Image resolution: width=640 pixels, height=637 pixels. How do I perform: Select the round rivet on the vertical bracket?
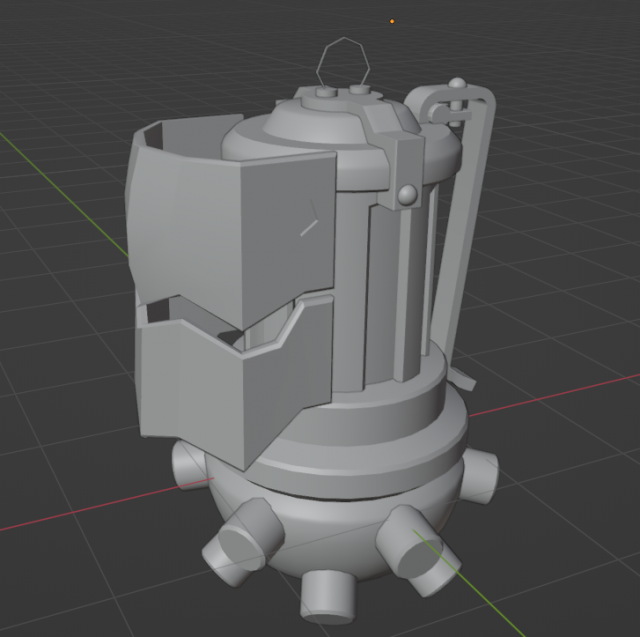(x=407, y=195)
